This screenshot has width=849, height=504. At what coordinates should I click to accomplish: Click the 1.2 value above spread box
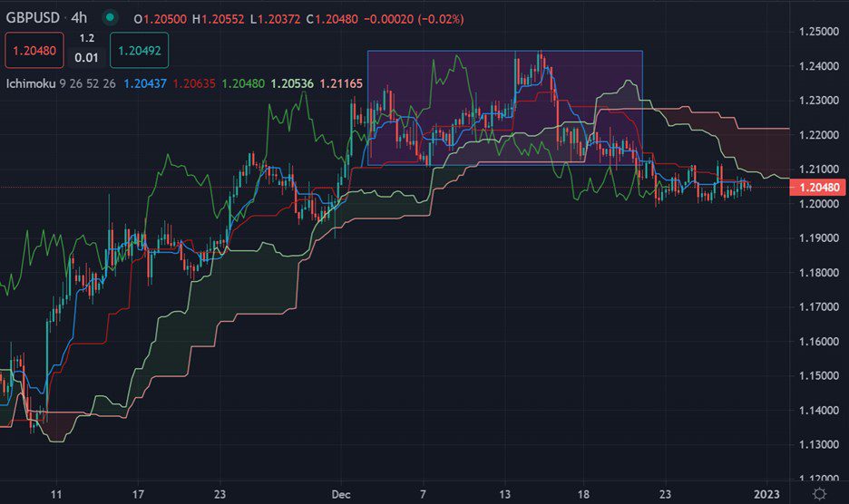87,38
